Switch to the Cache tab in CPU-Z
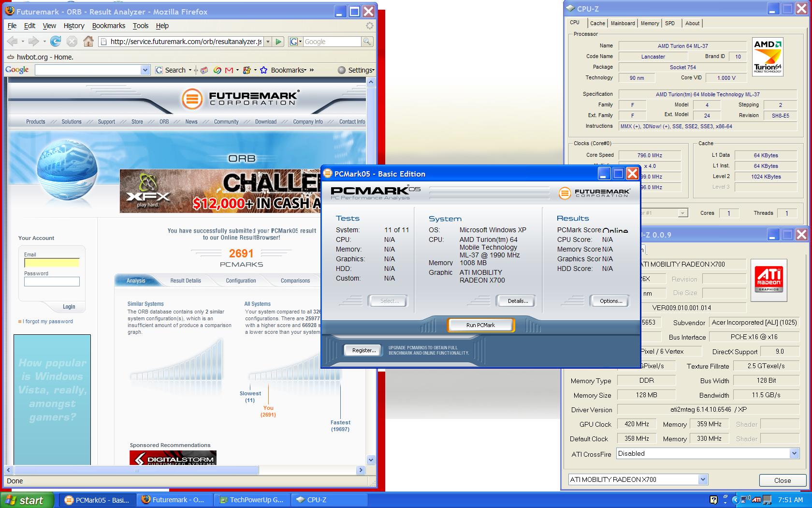This screenshot has width=812, height=508. [x=597, y=23]
